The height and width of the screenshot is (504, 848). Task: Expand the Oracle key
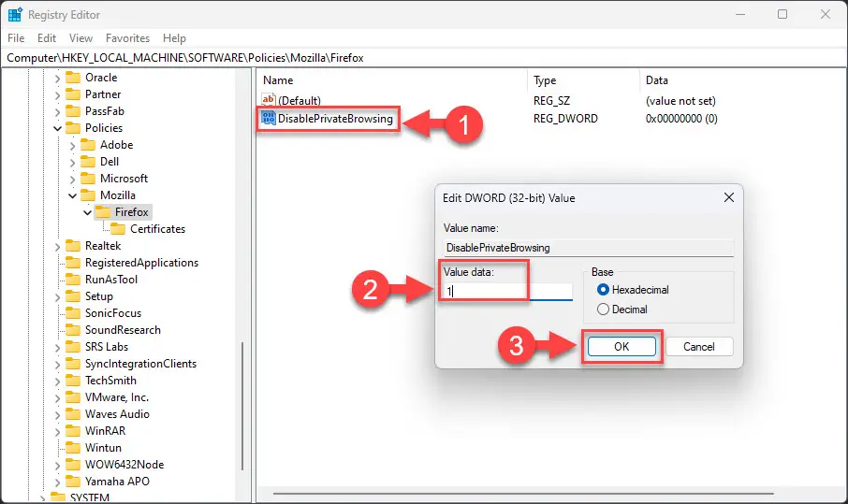click(57, 79)
